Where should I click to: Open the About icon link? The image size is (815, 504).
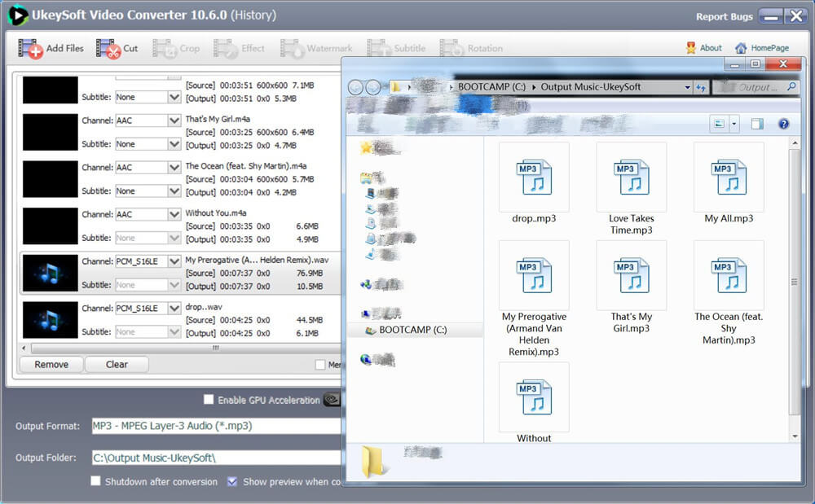click(691, 48)
